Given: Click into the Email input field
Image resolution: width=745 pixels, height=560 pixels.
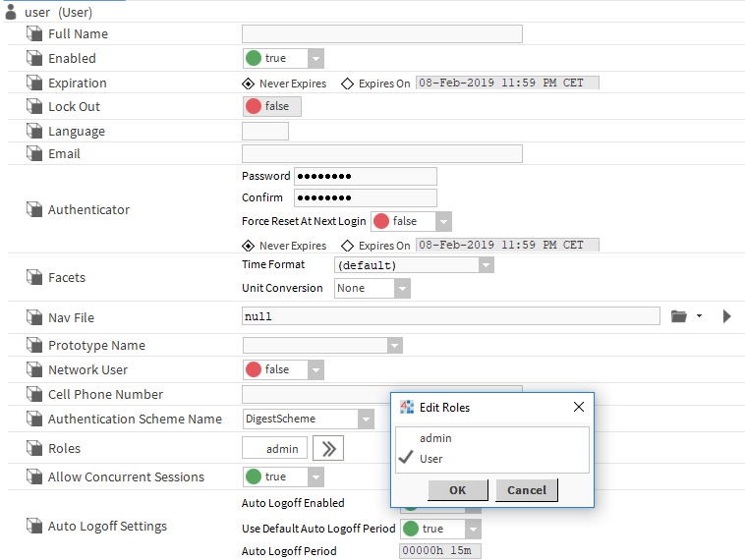Looking at the screenshot, I should 381,153.
